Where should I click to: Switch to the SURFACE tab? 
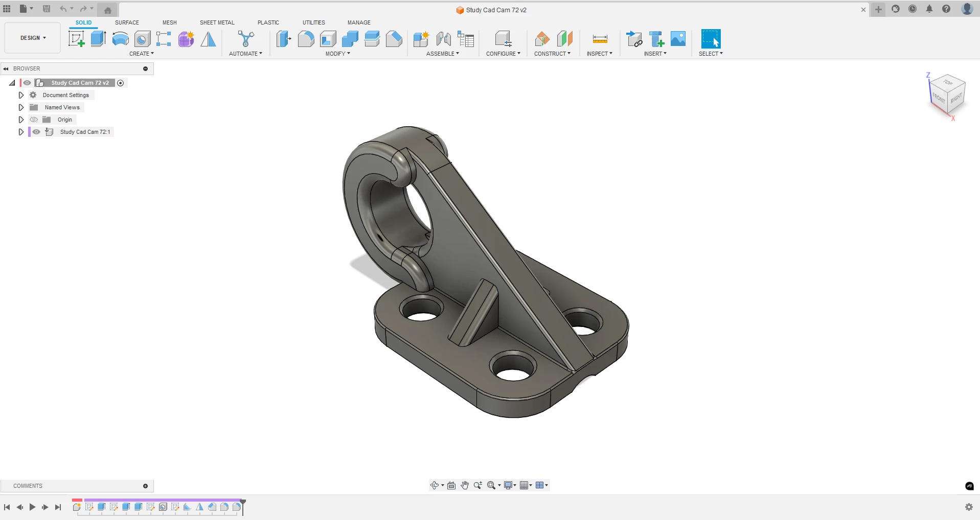[x=127, y=22]
